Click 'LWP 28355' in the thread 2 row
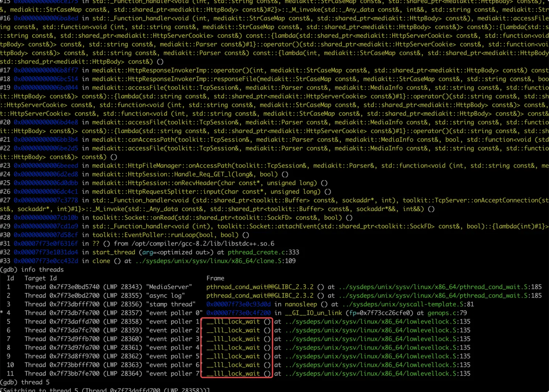The width and height of the screenshot is (549, 392). pyautogui.click(x=123, y=295)
